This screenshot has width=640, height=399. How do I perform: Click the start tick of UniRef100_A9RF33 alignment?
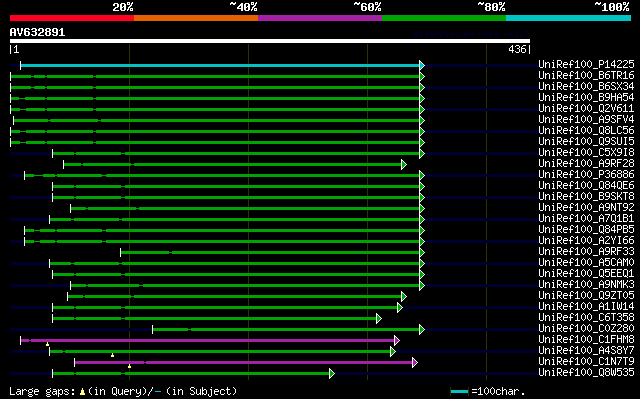pyautogui.click(x=120, y=253)
